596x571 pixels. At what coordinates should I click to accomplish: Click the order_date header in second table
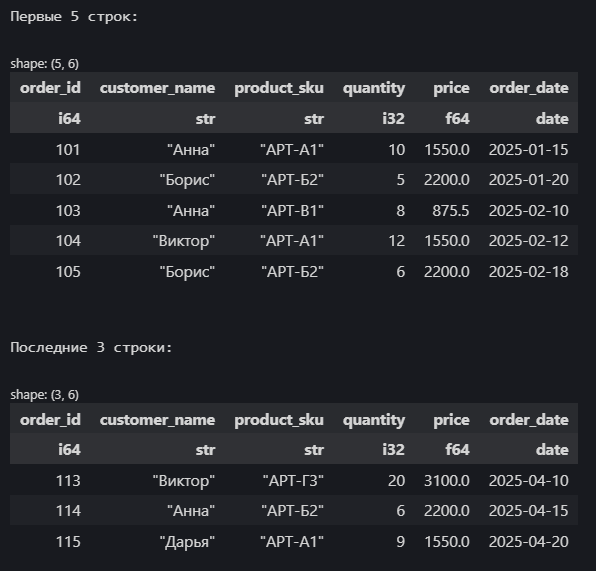(x=529, y=420)
